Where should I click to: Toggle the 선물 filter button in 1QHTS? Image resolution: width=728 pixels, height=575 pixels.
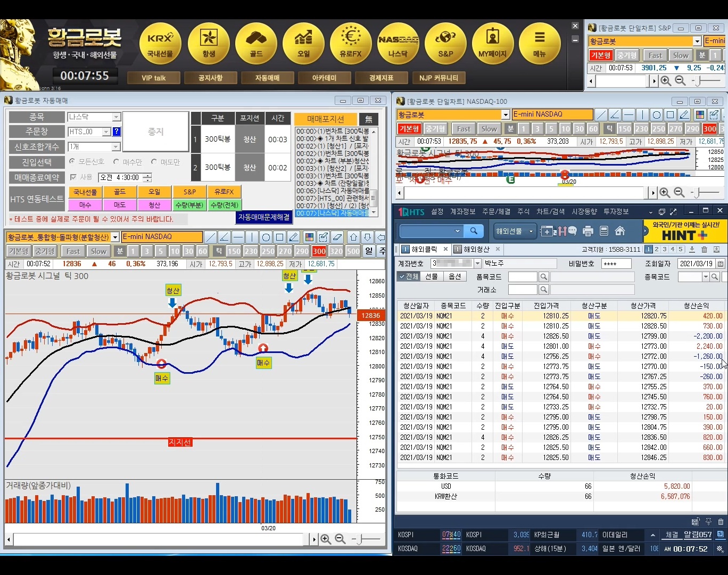click(431, 276)
